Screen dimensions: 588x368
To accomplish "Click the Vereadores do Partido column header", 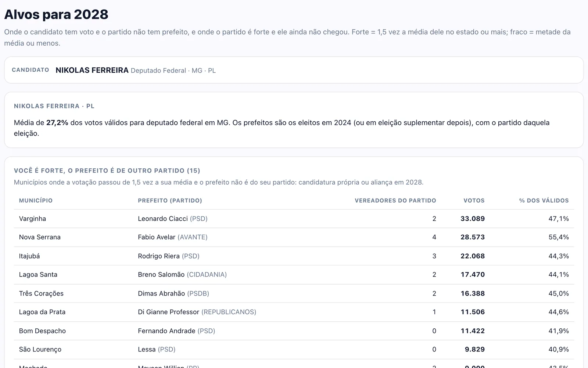I will click(x=395, y=200).
